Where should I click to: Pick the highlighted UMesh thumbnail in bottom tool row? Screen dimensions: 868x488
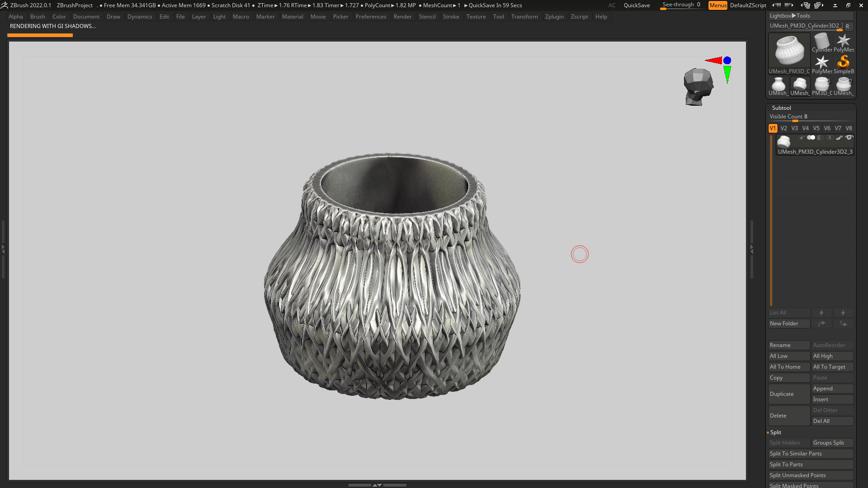point(800,86)
